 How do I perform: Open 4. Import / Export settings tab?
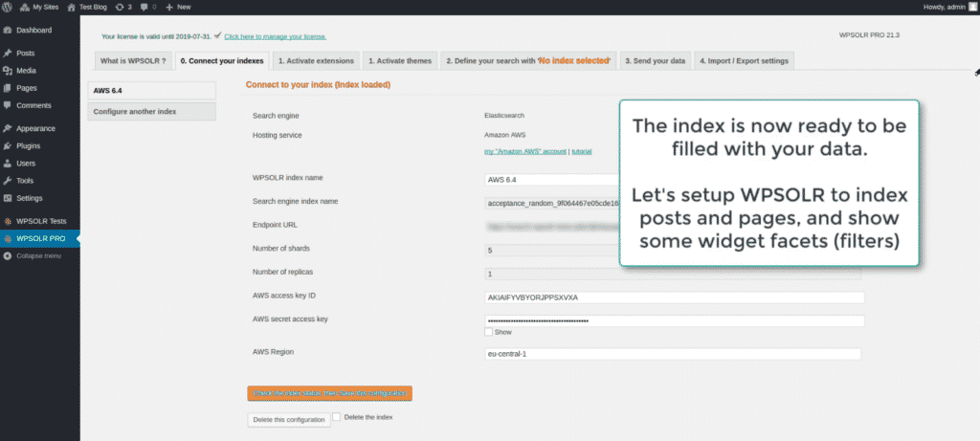click(x=744, y=60)
